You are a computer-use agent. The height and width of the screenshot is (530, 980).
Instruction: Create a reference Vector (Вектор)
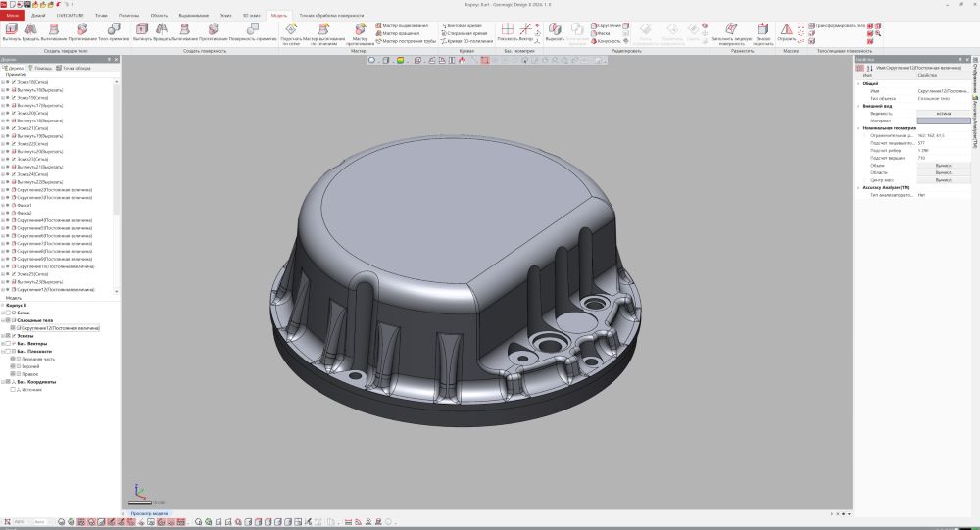[x=525, y=32]
